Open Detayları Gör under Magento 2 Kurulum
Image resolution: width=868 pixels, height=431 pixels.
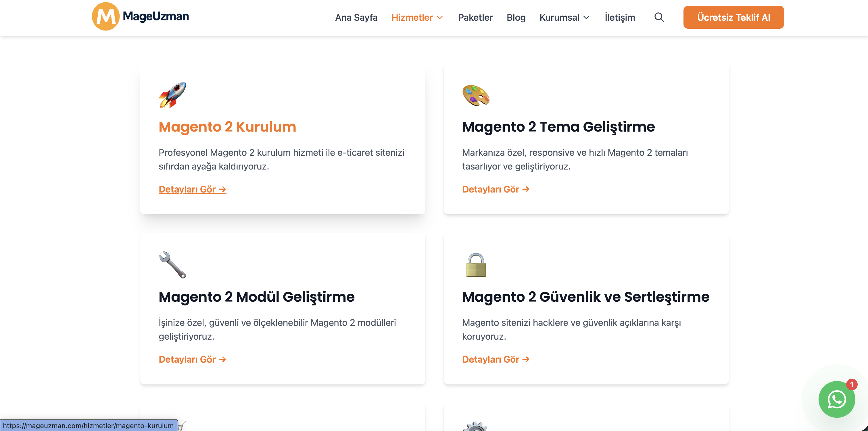(192, 189)
